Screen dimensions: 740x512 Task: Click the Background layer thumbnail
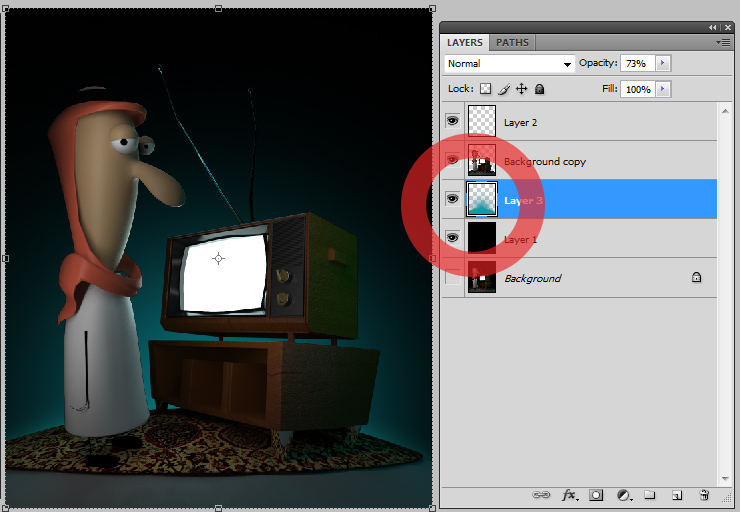tap(482, 277)
